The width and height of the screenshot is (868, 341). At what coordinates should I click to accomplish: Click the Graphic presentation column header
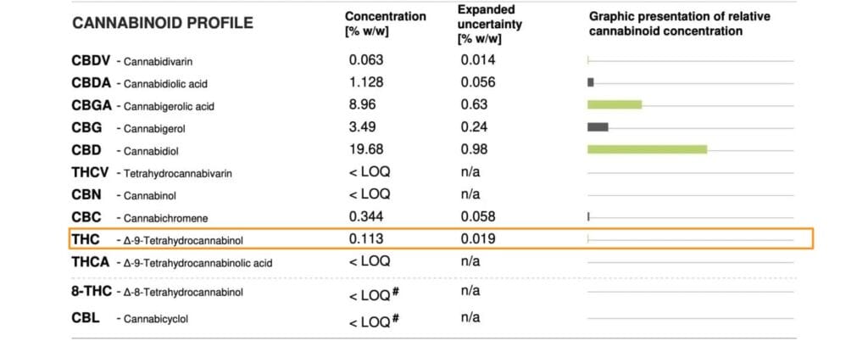click(666, 24)
